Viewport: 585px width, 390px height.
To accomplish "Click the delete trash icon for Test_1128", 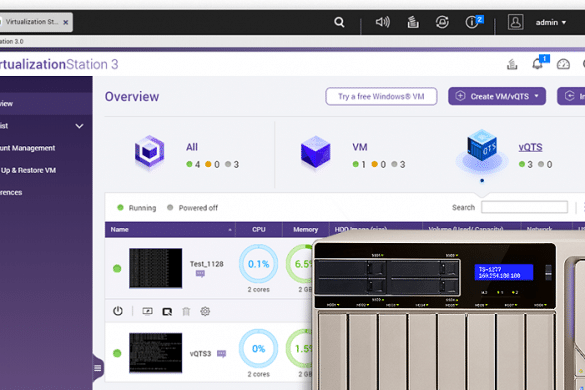I will [x=186, y=311].
